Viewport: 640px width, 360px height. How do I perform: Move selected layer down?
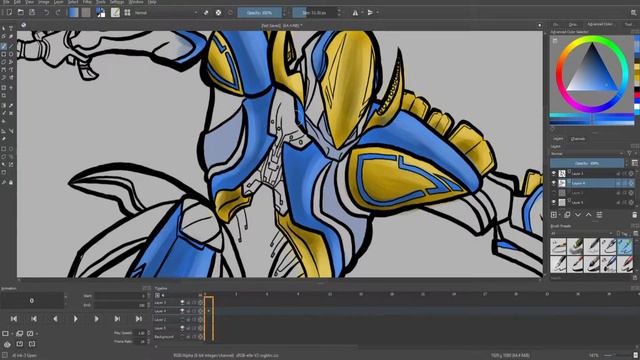coord(578,215)
